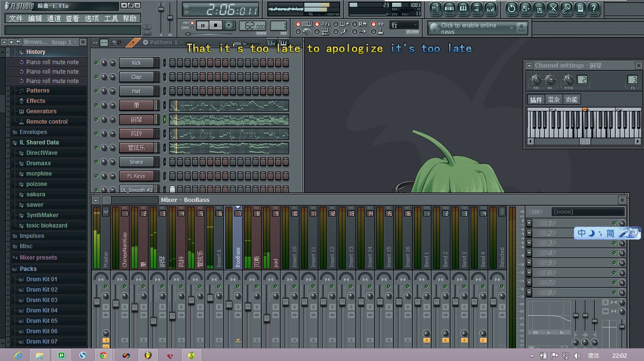
Task: Select Drum Kit 03 in browser
Action: point(42,300)
